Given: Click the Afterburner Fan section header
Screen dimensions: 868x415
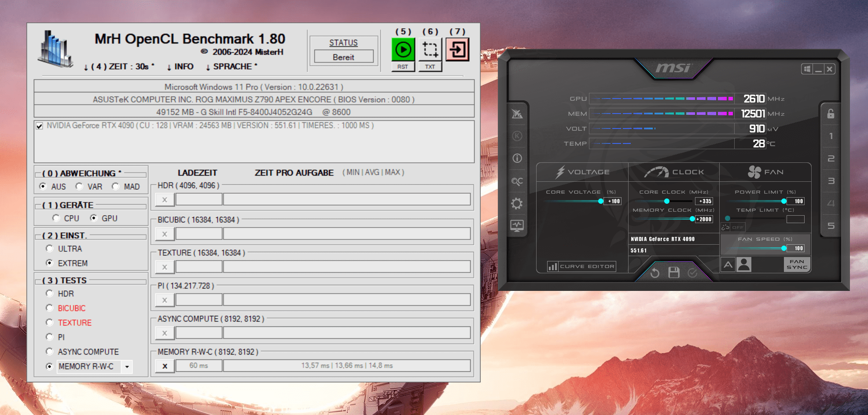Looking at the screenshot, I should [765, 172].
